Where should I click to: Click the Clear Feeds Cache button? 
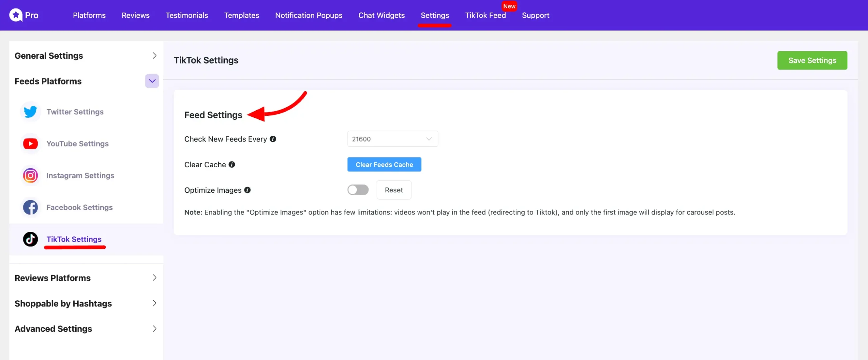click(x=384, y=164)
